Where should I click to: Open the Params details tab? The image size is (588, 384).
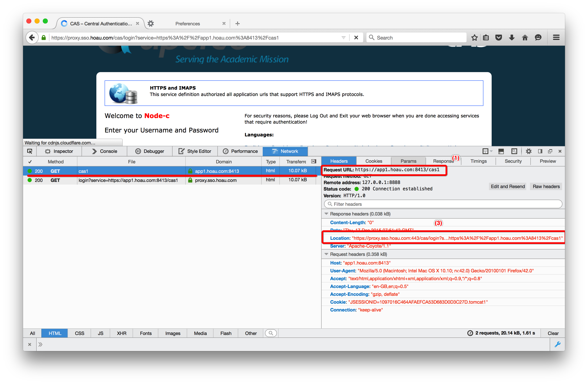pos(408,161)
